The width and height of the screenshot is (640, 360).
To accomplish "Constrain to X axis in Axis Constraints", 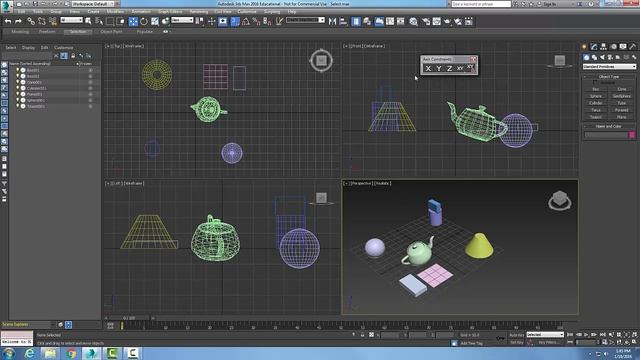I will (x=428, y=69).
